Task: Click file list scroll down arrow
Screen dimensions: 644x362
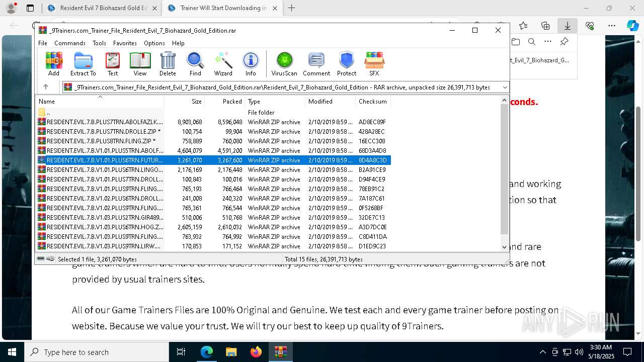Action: pyautogui.click(x=505, y=247)
